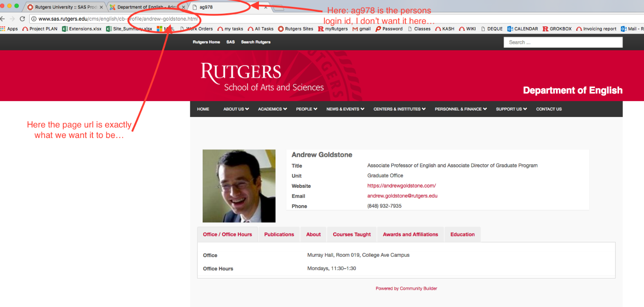Switch to the About tab
This screenshot has width=644, height=307.
pyautogui.click(x=313, y=234)
